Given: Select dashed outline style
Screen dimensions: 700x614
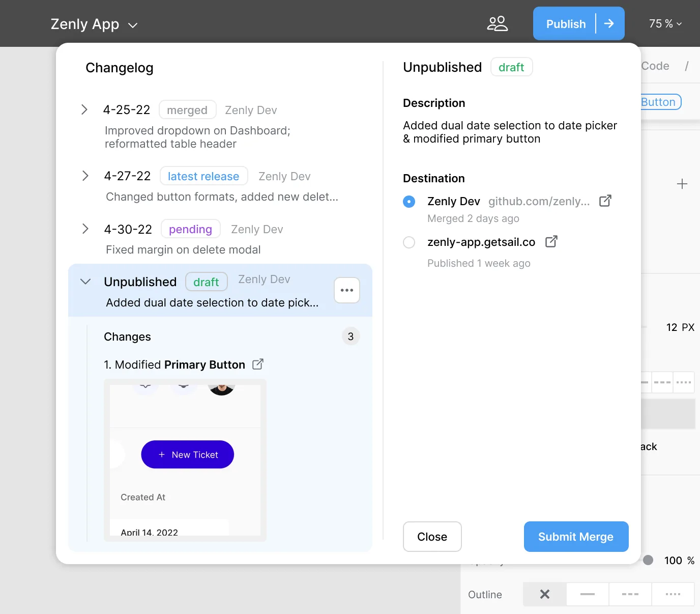Looking at the screenshot, I should coord(630,594).
